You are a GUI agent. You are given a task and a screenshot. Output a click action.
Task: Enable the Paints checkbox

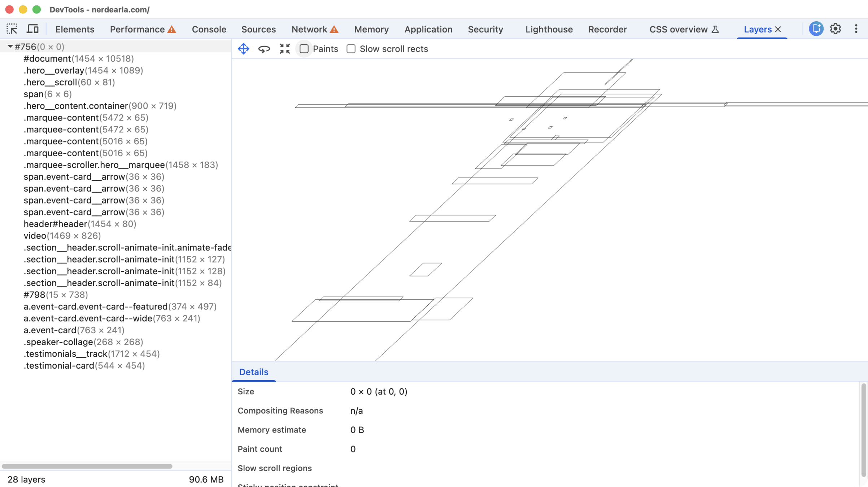[x=304, y=49]
